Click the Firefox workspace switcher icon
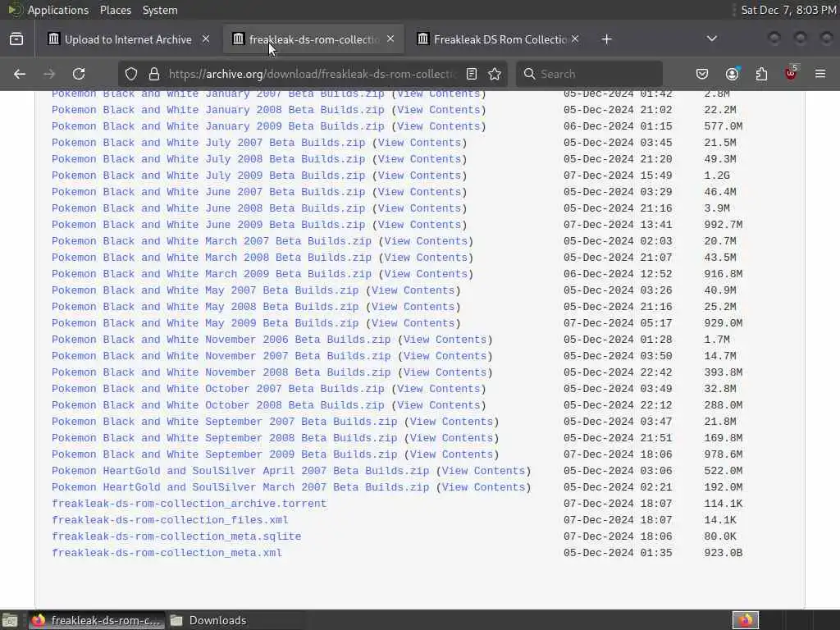This screenshot has width=840, height=630. 746,620
